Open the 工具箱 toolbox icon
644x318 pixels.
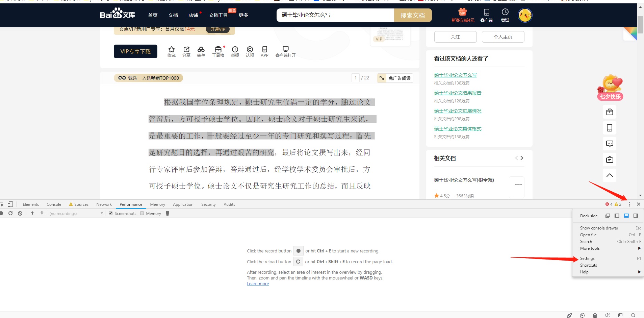pos(218,49)
